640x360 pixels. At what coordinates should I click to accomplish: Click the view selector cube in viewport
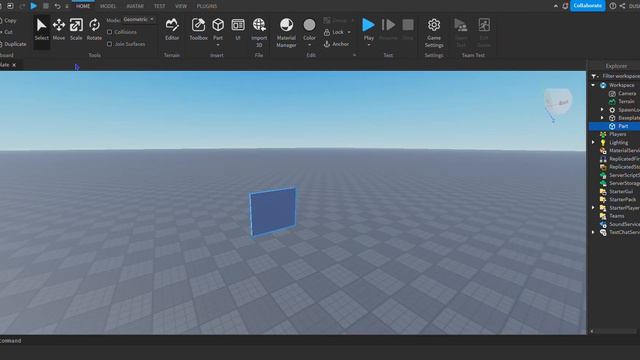coord(558,102)
